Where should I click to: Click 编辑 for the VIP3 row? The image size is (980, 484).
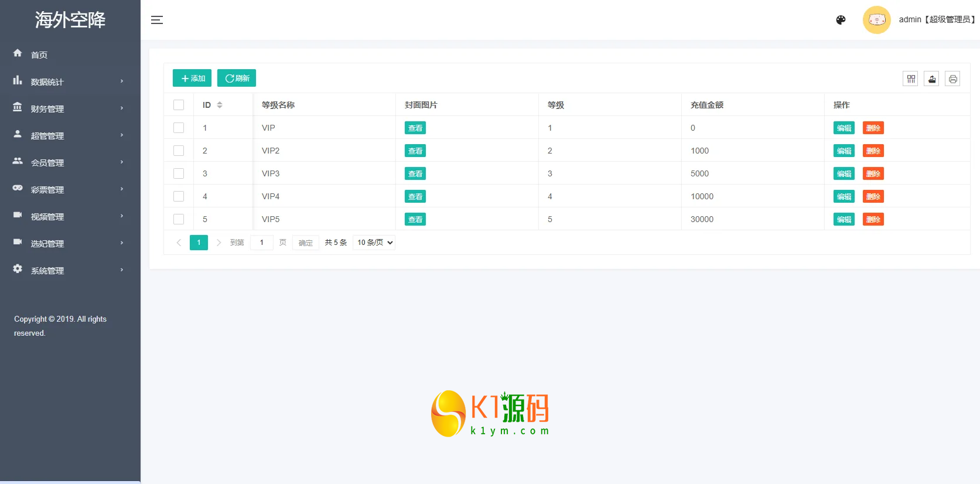click(844, 173)
